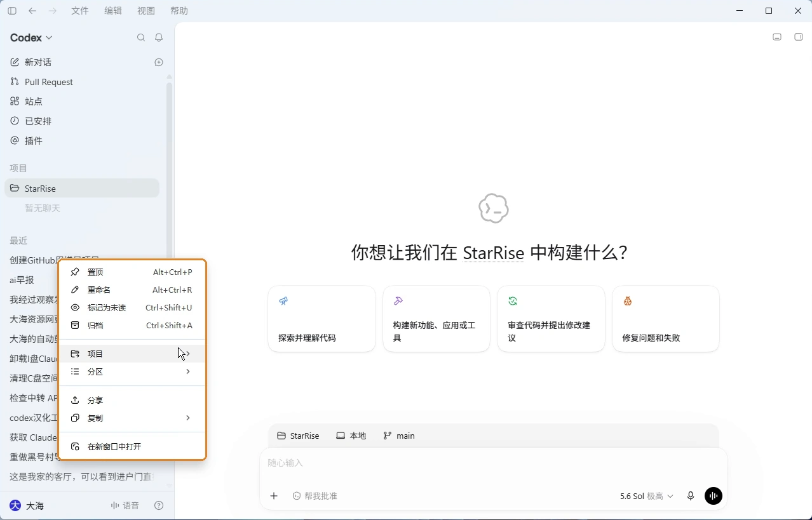This screenshot has height=520, width=812.
Task: Select the 修复问题和失败 card
Action: point(665,319)
